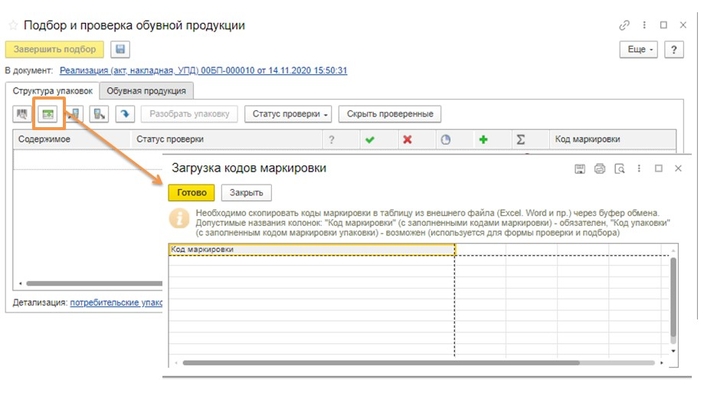Click the copy link icon in title bar

(626, 25)
